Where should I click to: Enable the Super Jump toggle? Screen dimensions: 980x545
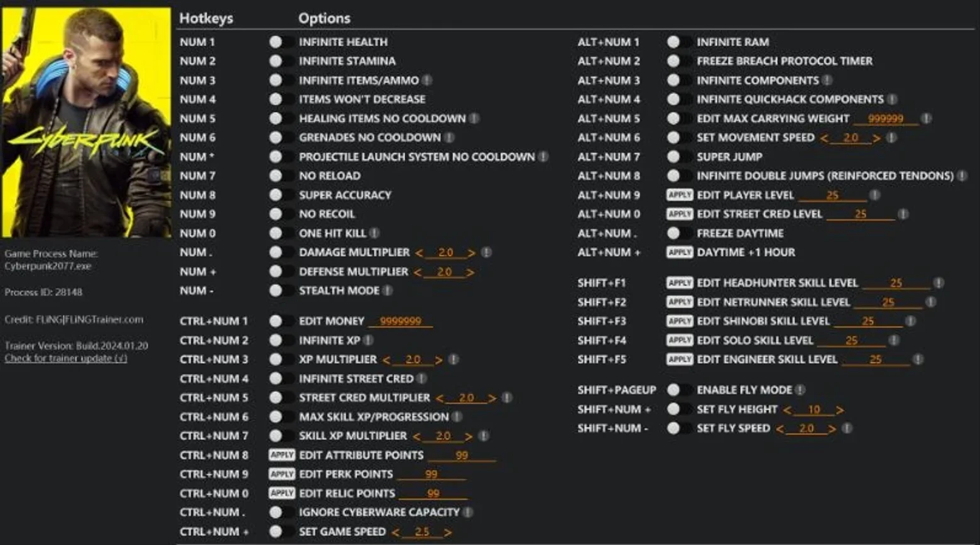[x=678, y=157]
